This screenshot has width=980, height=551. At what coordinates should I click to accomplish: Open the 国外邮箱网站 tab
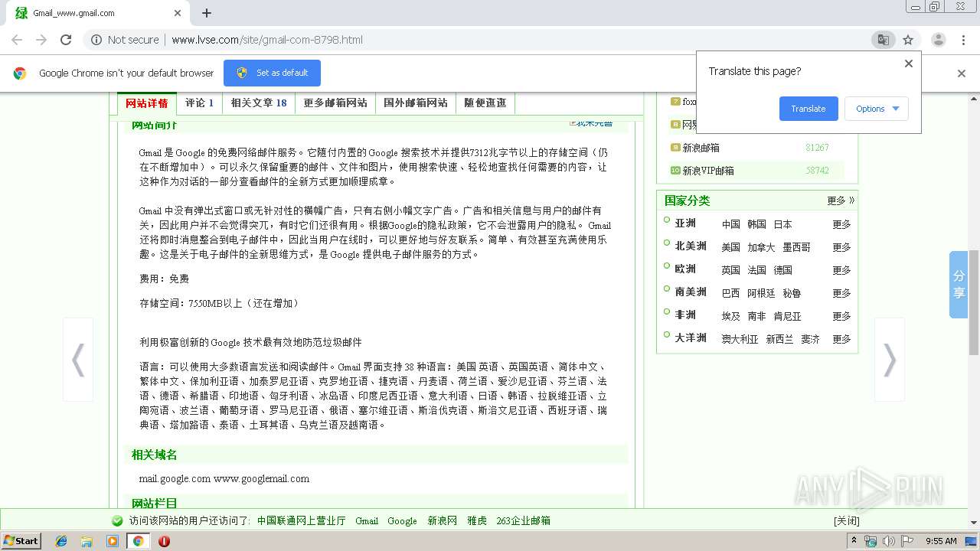(416, 103)
